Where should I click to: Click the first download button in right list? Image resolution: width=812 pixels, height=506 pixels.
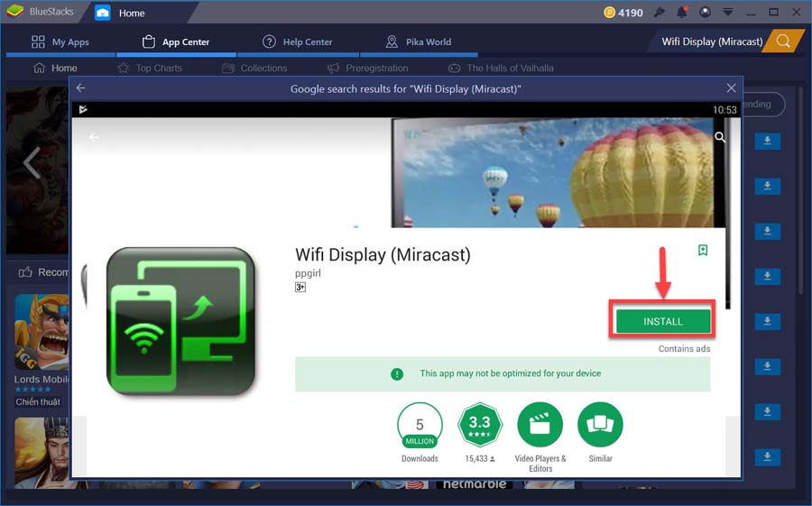point(768,141)
